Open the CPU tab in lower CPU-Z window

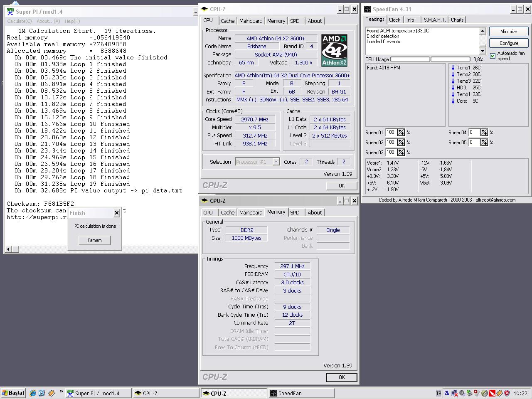208,212
